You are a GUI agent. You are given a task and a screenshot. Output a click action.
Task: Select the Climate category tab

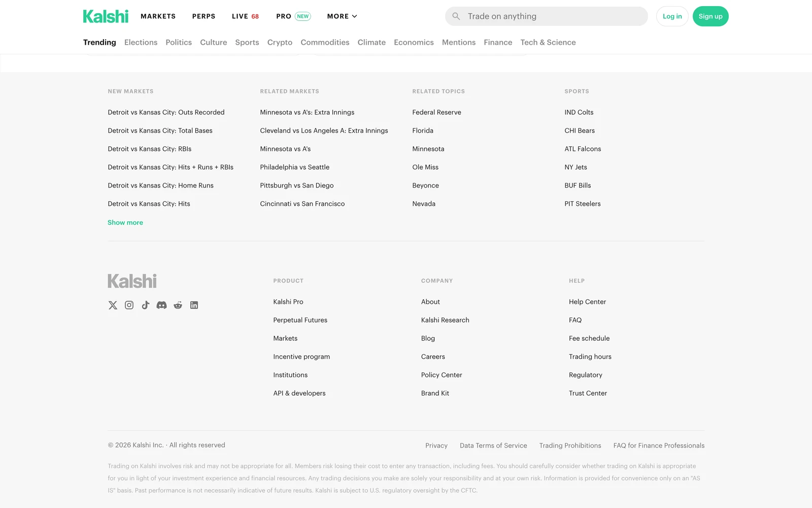[x=371, y=42]
